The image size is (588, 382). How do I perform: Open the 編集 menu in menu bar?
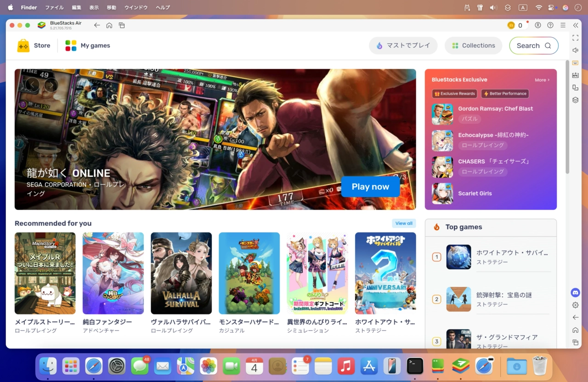[x=76, y=7]
